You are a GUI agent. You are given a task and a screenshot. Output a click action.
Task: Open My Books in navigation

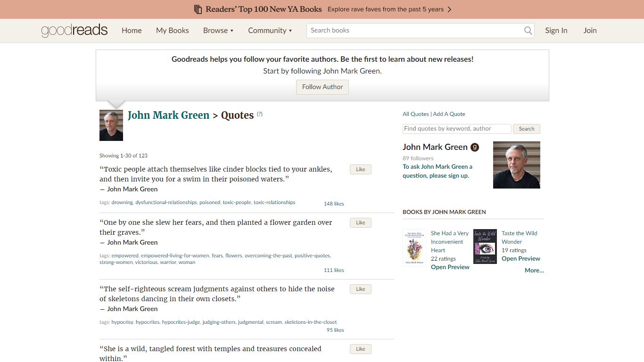(x=173, y=31)
